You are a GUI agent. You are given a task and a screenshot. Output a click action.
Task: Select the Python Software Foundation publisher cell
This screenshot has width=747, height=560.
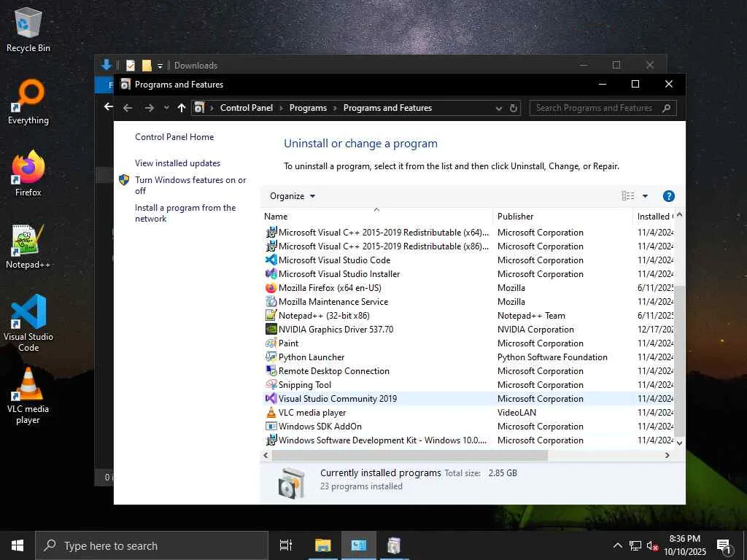[x=552, y=357]
